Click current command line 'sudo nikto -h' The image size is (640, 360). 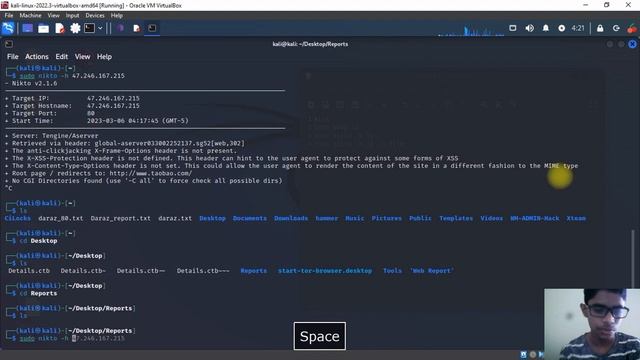click(44, 338)
